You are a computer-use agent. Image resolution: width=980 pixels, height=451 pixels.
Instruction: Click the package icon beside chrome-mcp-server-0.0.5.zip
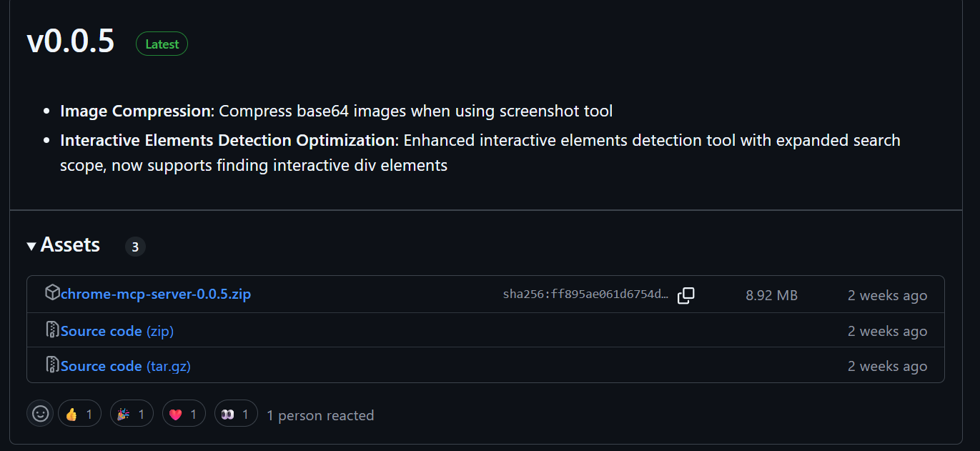click(52, 292)
